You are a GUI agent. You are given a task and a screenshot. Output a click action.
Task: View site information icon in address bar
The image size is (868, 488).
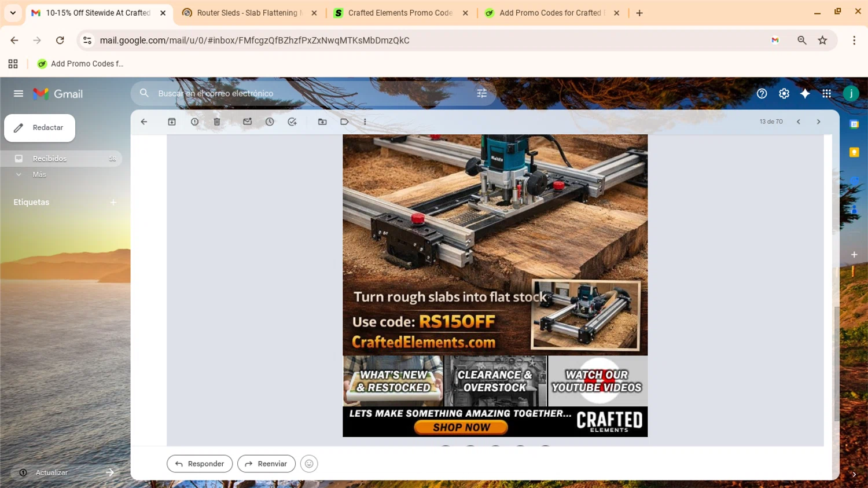point(87,41)
